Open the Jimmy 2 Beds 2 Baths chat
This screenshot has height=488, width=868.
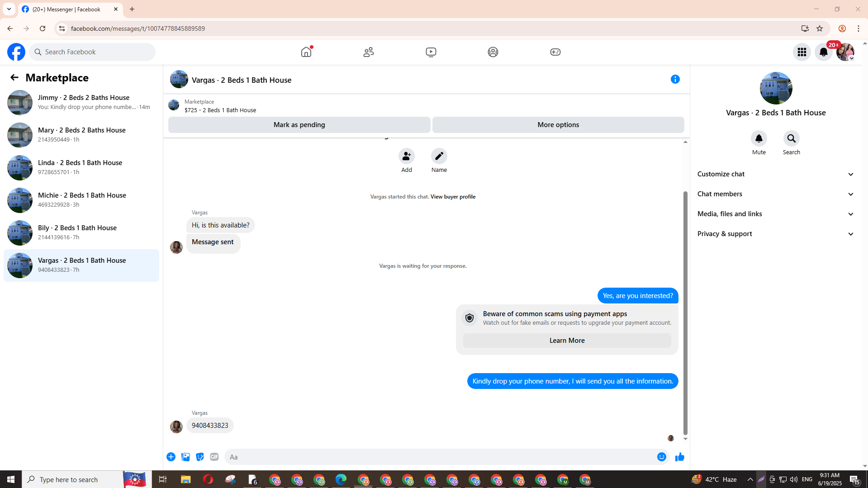coord(81,103)
